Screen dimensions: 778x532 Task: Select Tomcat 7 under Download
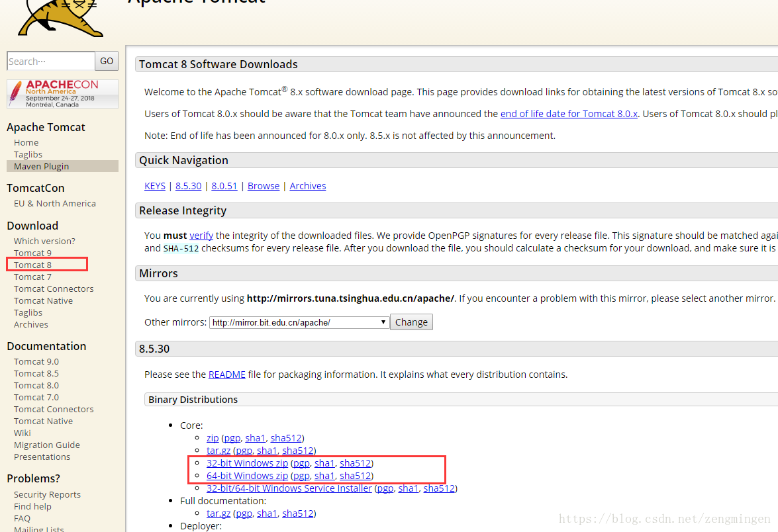tap(32, 277)
